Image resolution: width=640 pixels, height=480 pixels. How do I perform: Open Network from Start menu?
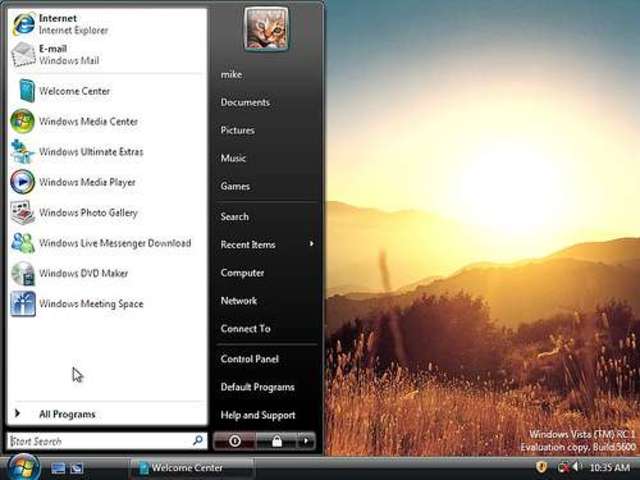point(239,300)
